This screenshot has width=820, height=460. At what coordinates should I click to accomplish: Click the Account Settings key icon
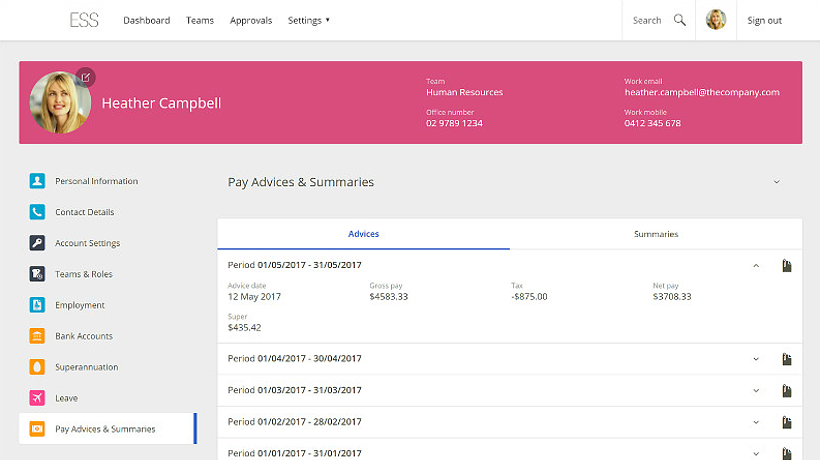[x=37, y=243]
